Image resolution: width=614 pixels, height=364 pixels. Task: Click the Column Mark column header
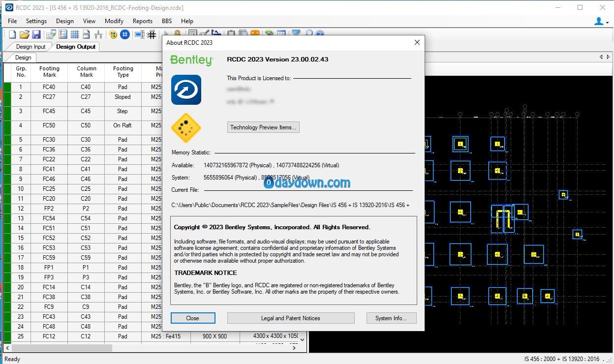(x=87, y=72)
